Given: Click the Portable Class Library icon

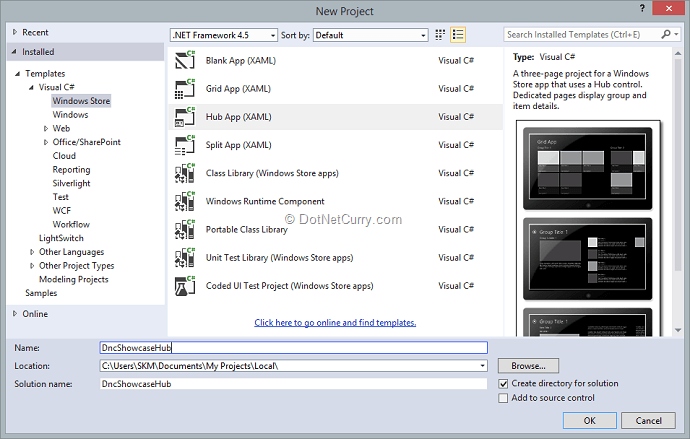Looking at the screenshot, I should 185,229.
